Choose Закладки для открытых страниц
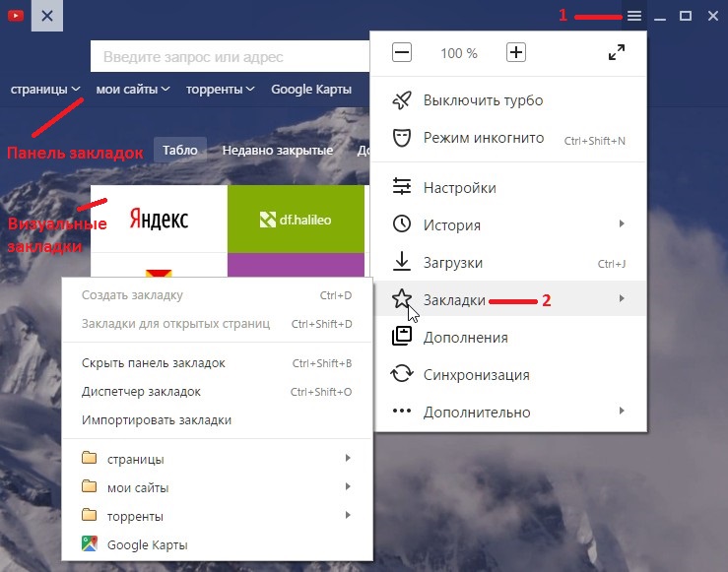The image size is (728, 572). (x=218, y=324)
